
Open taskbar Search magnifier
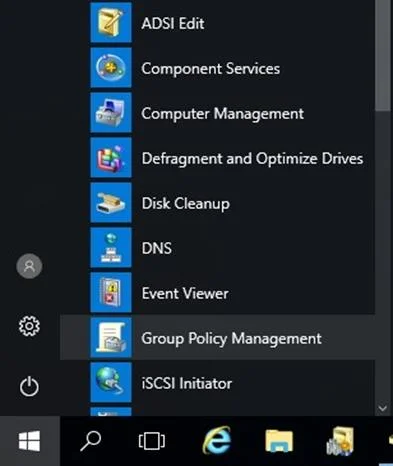pyautogui.click(x=90, y=441)
